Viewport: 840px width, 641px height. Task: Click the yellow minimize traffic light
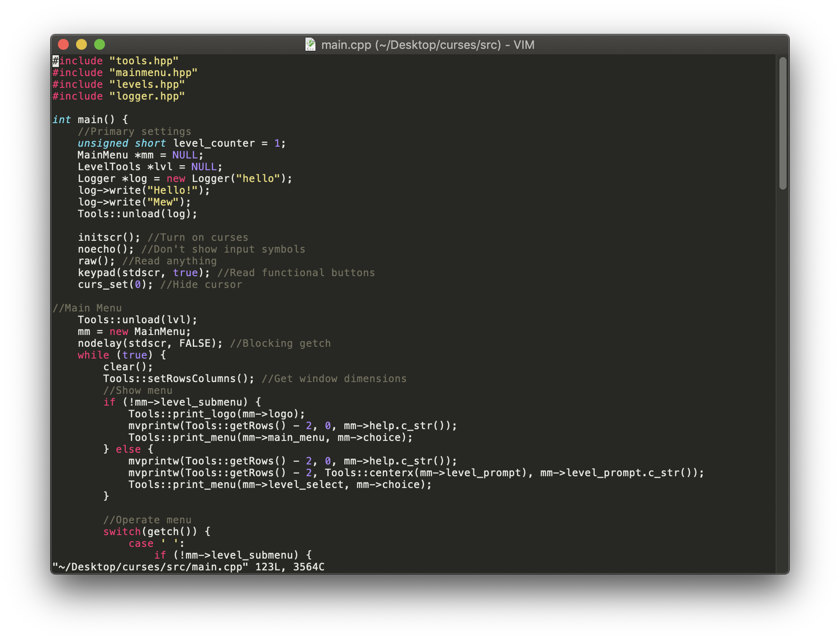click(x=81, y=44)
